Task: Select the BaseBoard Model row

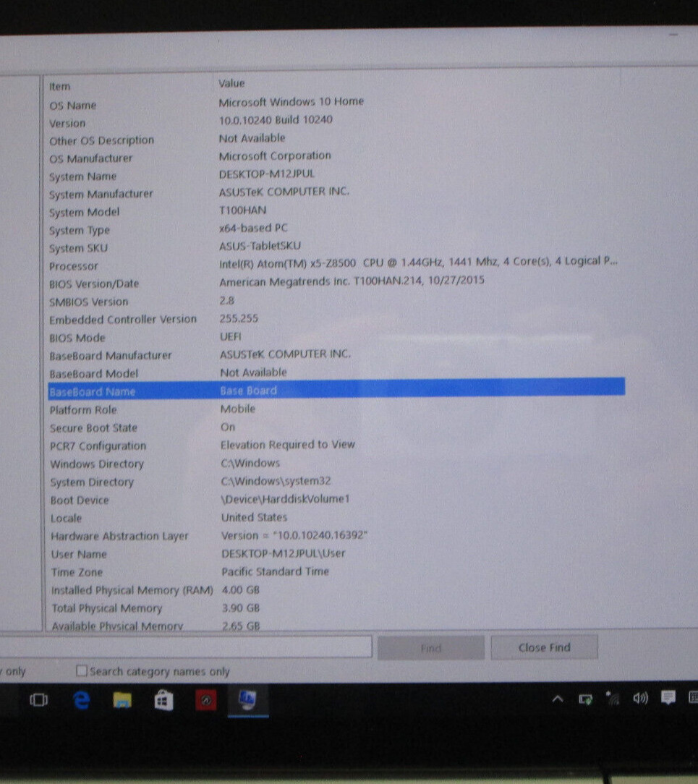Action: click(335, 373)
